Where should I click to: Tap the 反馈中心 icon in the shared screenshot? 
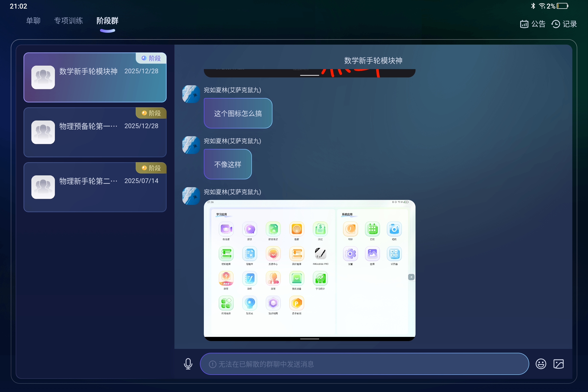coord(273,254)
